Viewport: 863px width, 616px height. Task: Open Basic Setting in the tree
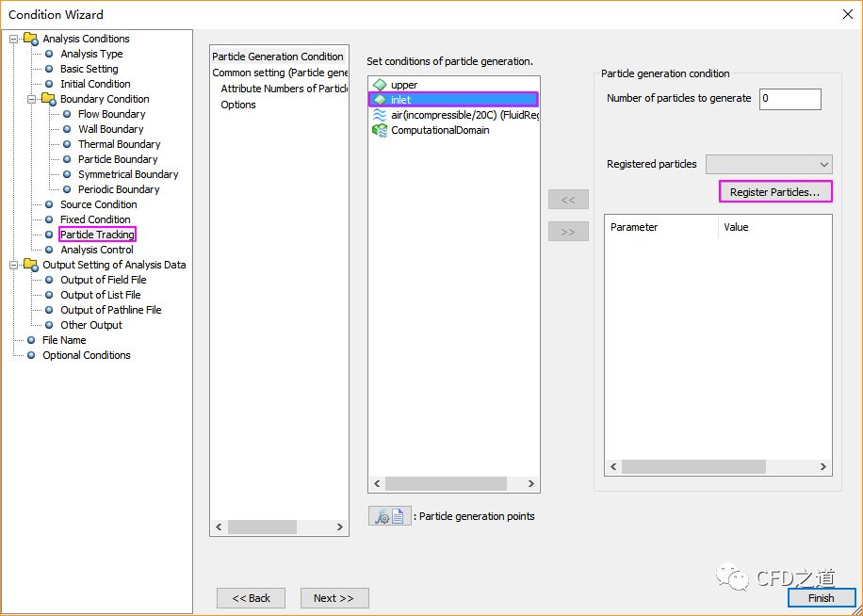click(x=90, y=69)
